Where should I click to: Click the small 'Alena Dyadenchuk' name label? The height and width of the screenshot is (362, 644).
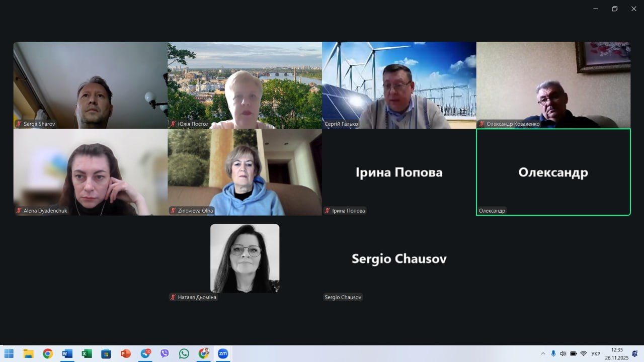click(45, 211)
